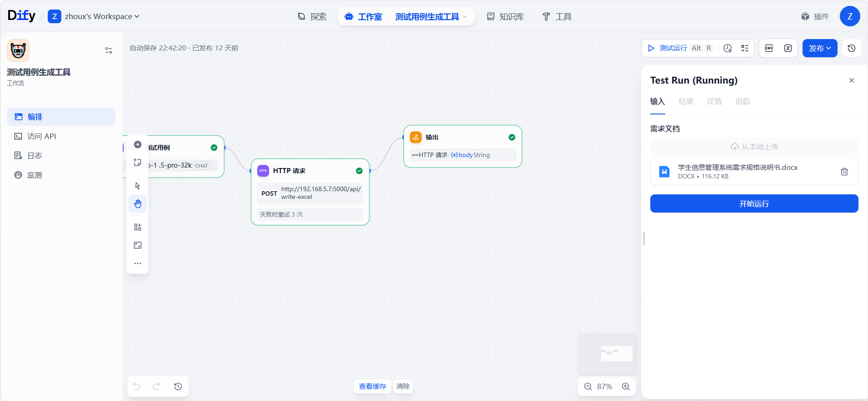
Task: Open the plugins 插件 icon
Action: (815, 17)
